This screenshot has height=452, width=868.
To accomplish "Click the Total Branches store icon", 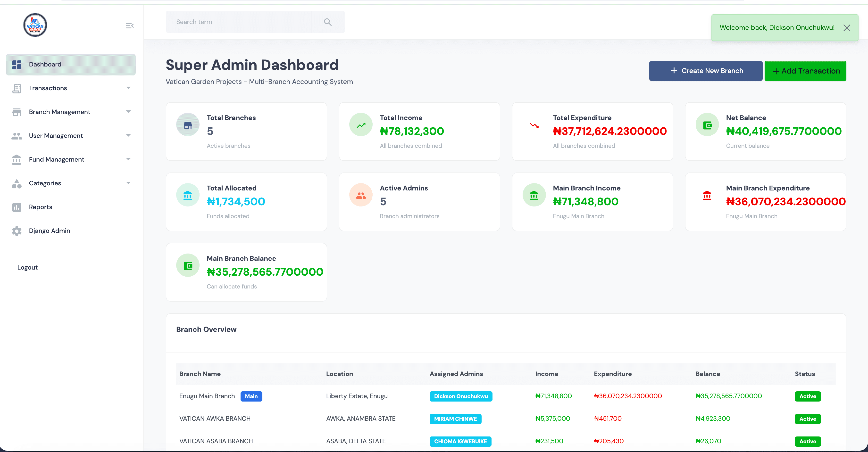I will (188, 125).
